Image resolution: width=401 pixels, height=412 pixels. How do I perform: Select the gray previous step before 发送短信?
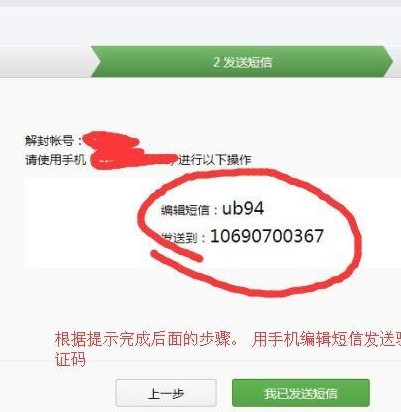pos(47,62)
